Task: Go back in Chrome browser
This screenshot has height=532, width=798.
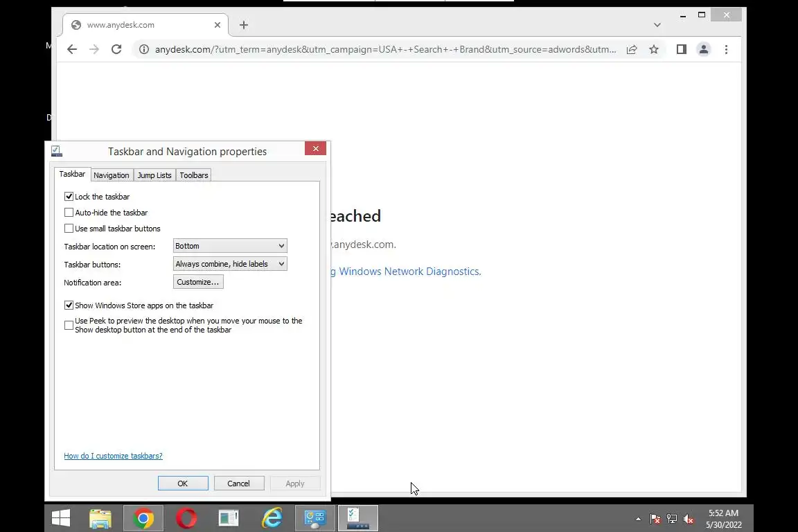Action: 72,49
